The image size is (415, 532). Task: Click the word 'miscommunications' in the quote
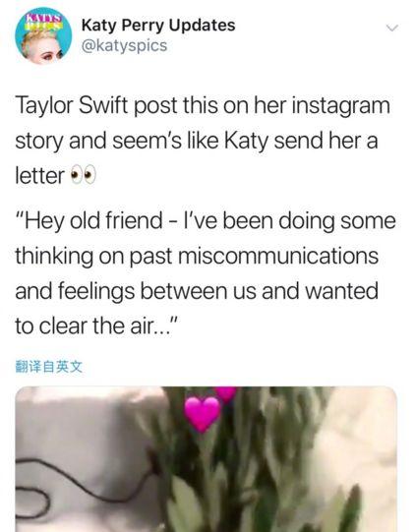pyautogui.click(x=278, y=256)
